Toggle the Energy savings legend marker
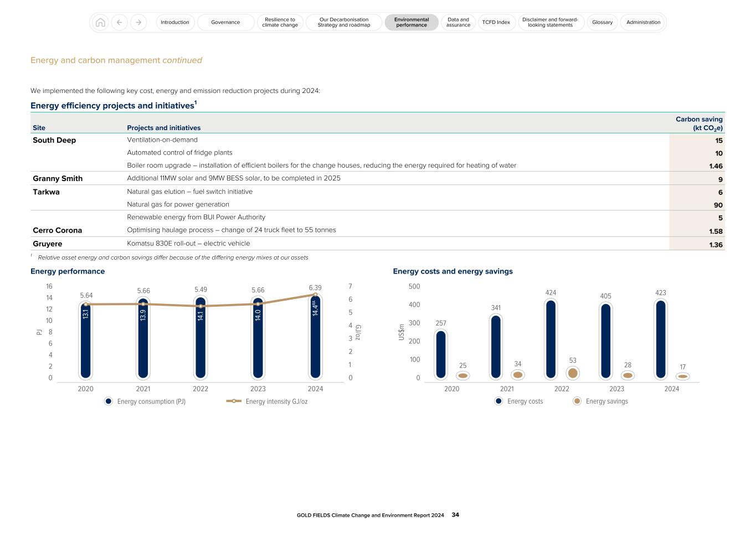756x536 pixels. coord(576,401)
